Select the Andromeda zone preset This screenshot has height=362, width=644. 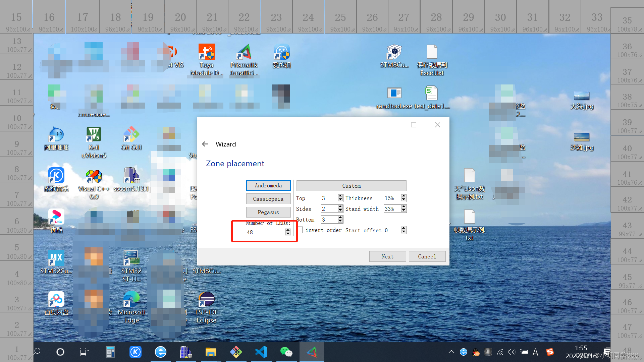tap(268, 185)
